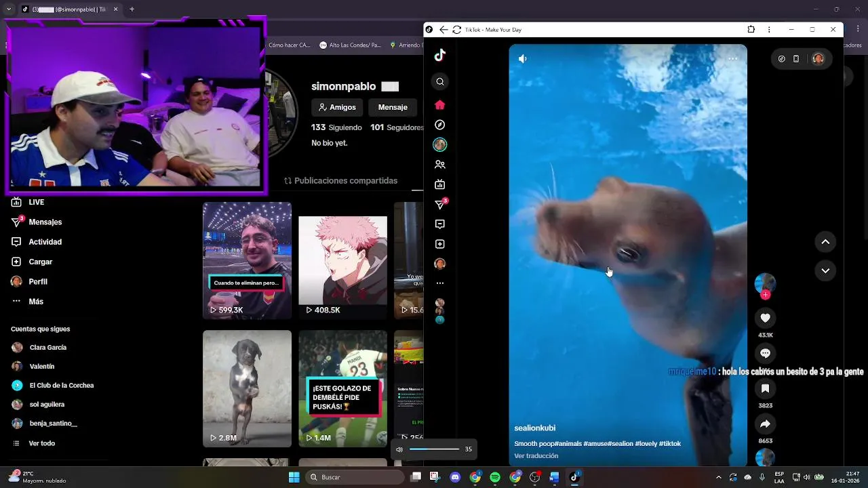
Task: Click the coin icon at top right of TikTok
Action: (x=781, y=59)
